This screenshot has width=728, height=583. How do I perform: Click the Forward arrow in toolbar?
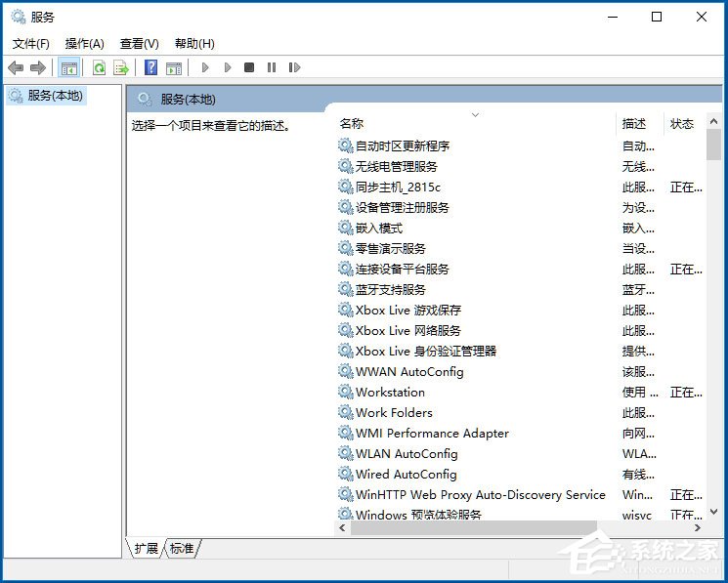pyautogui.click(x=38, y=67)
